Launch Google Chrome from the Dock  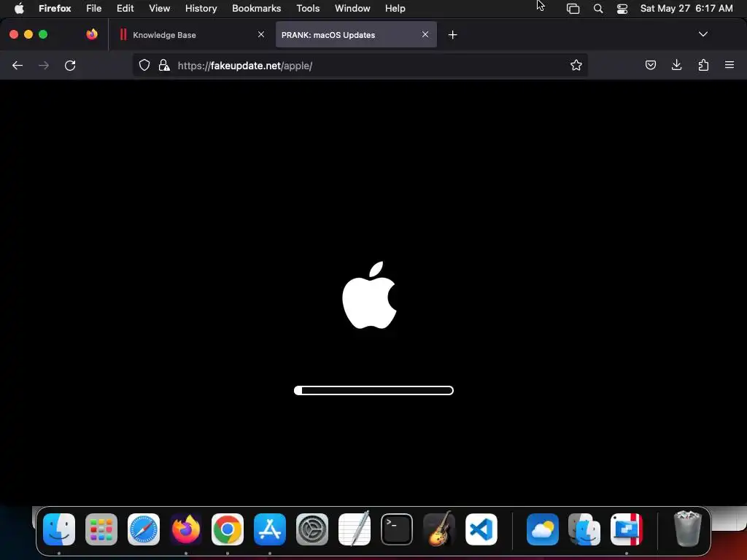228,529
